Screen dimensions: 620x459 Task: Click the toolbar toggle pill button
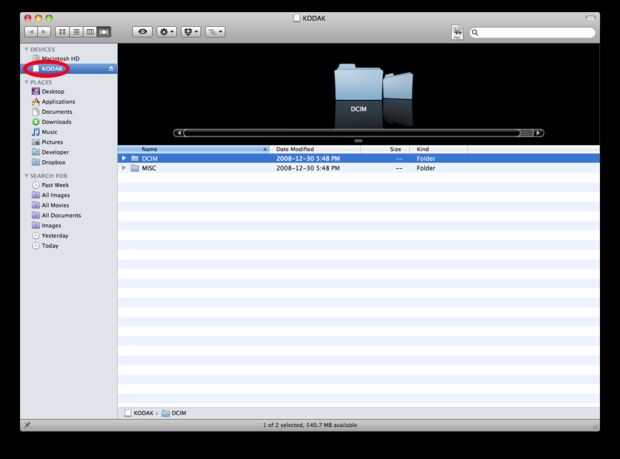click(x=590, y=18)
